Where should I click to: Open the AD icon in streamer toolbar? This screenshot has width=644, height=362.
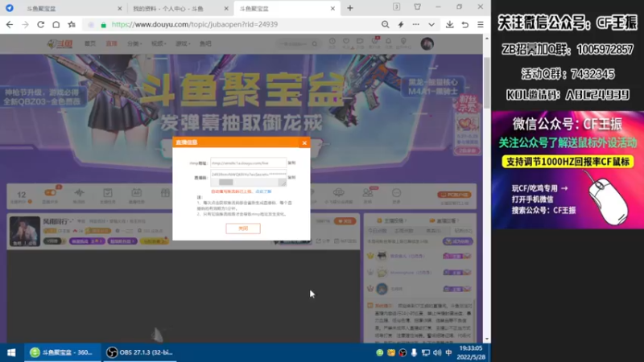136,195
